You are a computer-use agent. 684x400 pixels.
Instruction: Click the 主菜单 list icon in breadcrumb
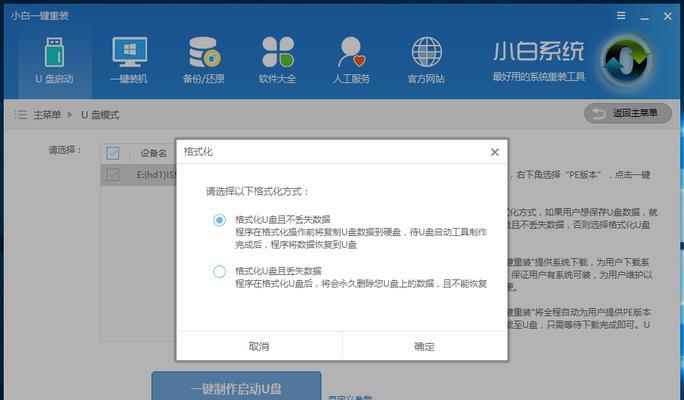[21, 115]
